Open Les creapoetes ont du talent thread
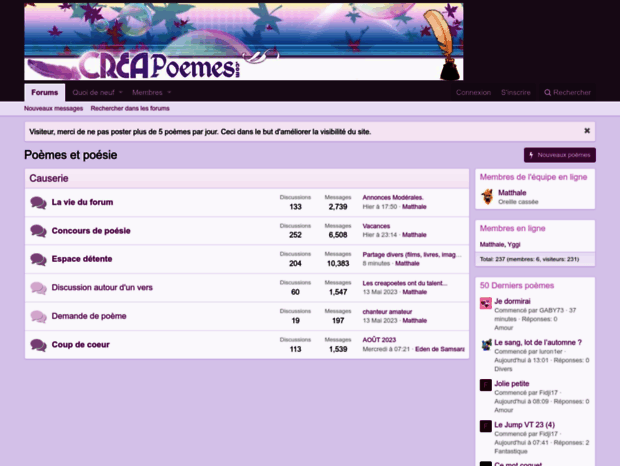Viewport: 620px width, 466px height. pyautogui.click(x=405, y=283)
